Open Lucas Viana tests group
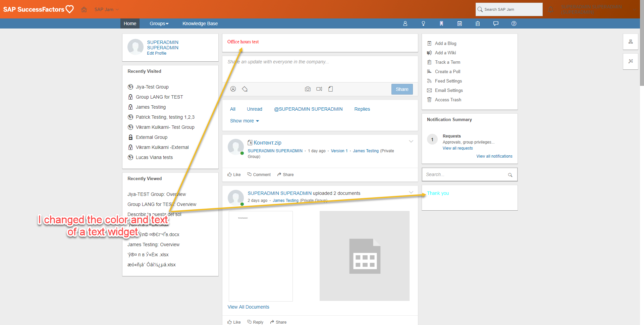644x325 pixels. click(154, 157)
